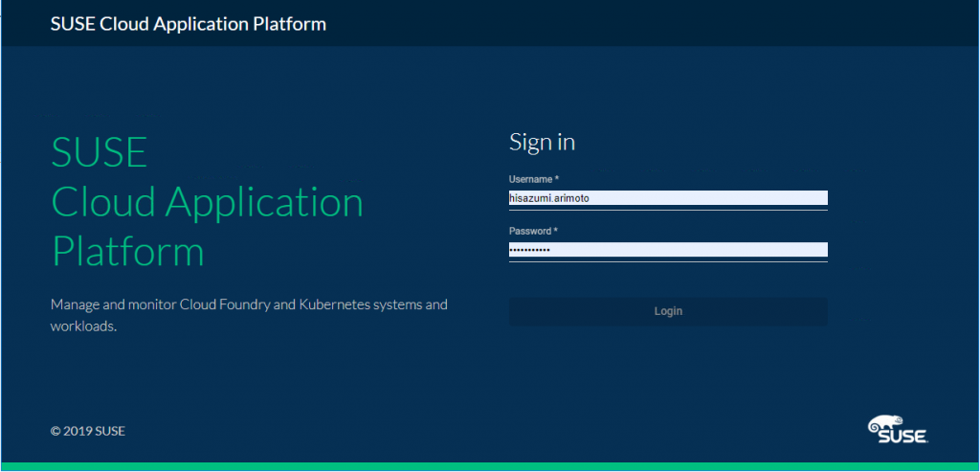Click the Login button
The image size is (980, 472).
coord(668,311)
